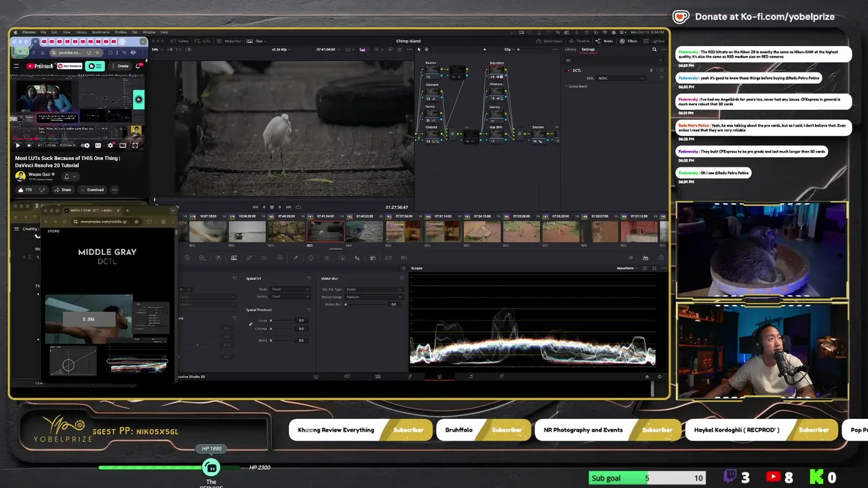Click the Give feedback button
This screenshot has width=868, height=488.
tap(70, 66)
